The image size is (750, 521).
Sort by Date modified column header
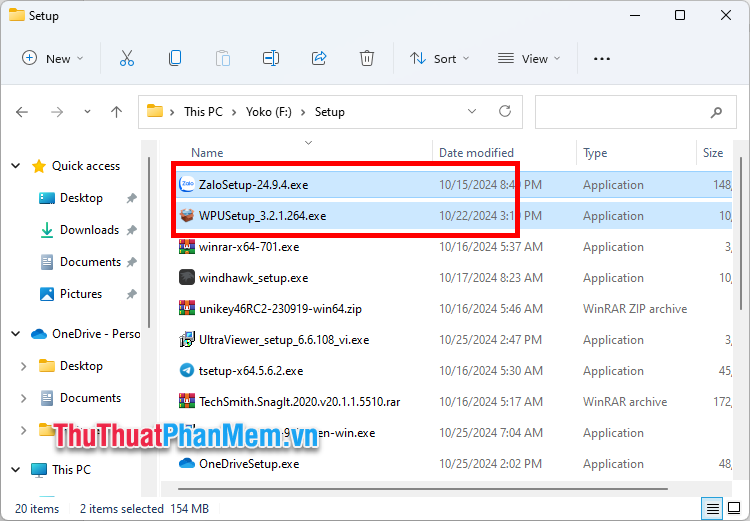(x=476, y=153)
